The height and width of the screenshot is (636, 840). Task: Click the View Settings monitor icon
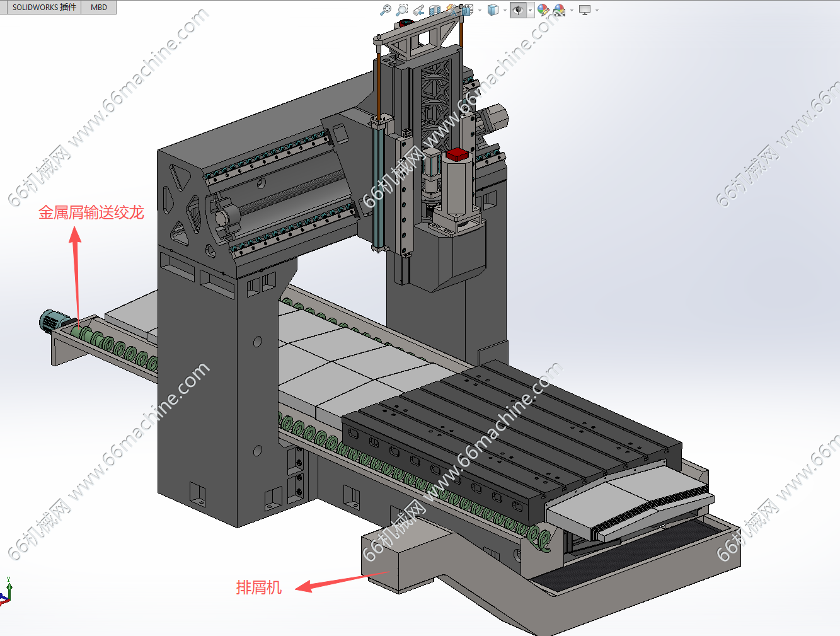(x=585, y=10)
